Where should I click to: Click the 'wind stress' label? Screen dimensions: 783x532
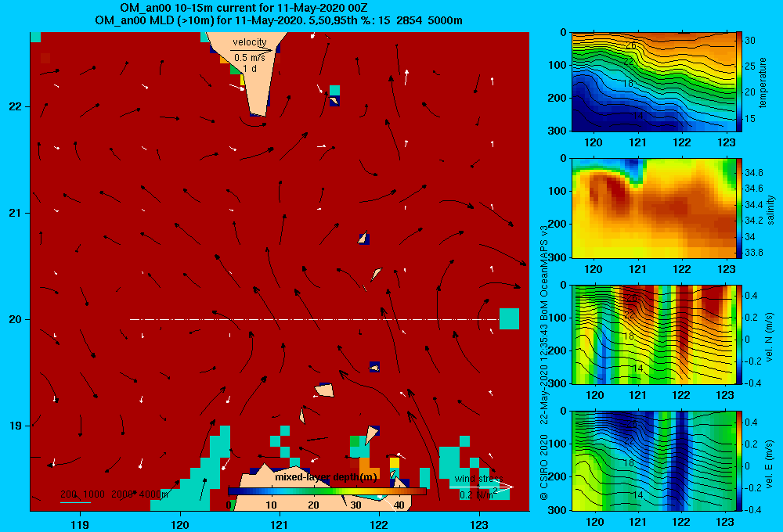pos(478,479)
